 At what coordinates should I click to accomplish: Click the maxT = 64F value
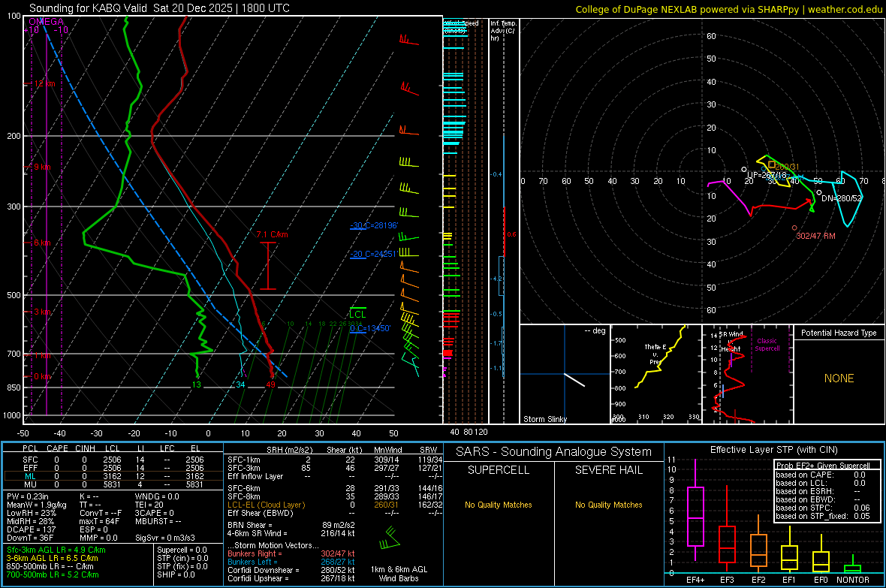point(99,521)
